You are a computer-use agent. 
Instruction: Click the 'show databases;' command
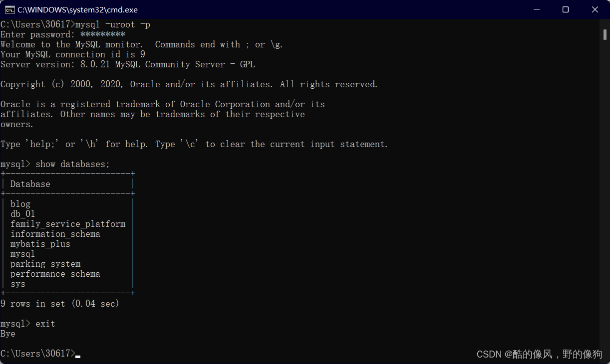coord(73,164)
